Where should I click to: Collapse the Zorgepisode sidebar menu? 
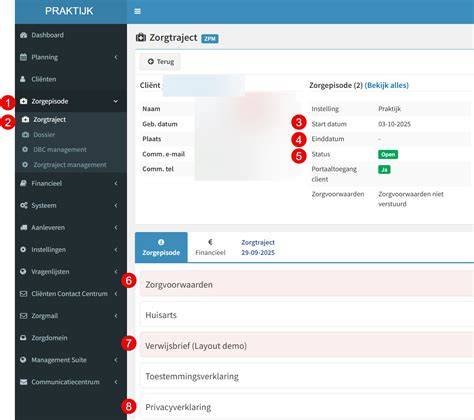coord(116,101)
